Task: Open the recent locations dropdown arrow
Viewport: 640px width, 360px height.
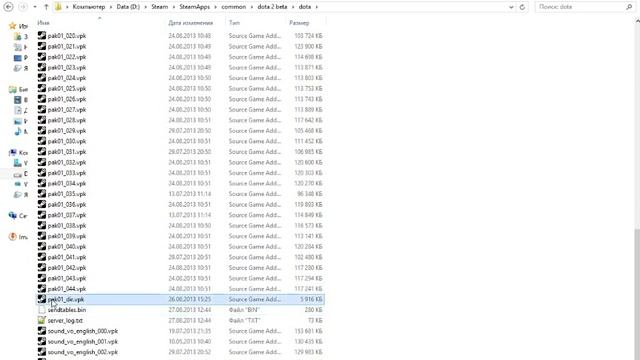Action: click(35, 7)
